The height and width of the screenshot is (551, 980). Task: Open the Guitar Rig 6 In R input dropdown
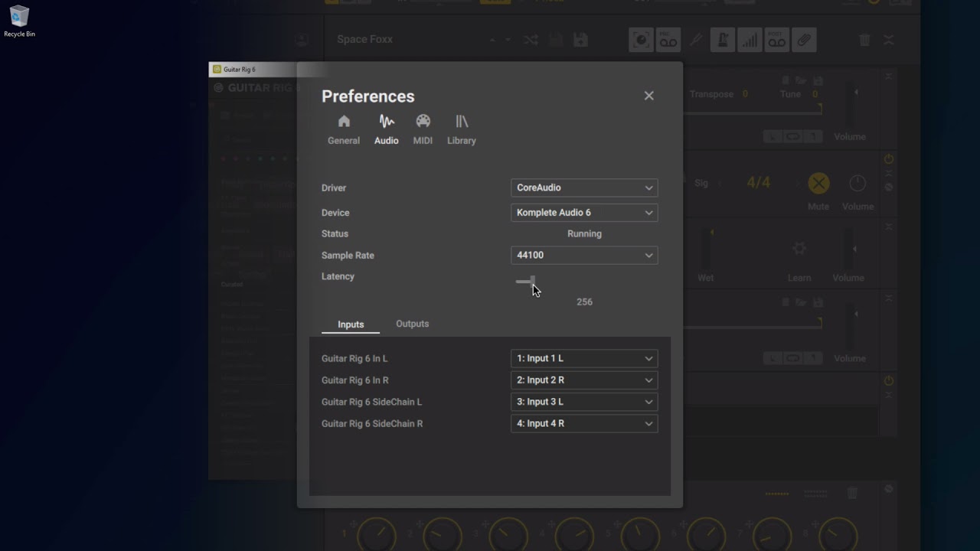pos(584,380)
